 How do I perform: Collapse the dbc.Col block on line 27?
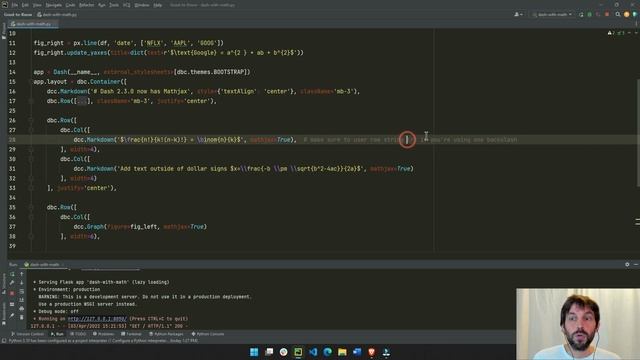click(31, 130)
